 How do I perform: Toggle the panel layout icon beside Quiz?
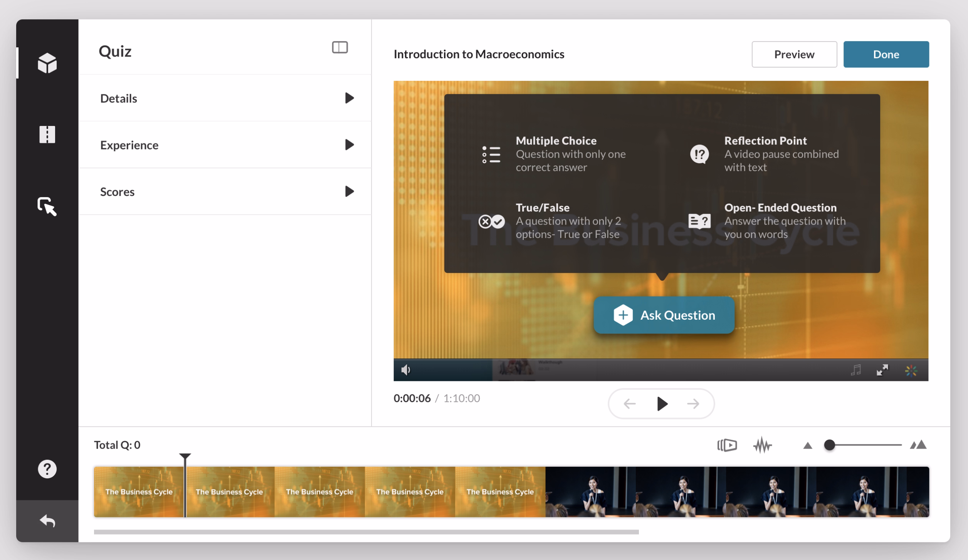click(340, 47)
